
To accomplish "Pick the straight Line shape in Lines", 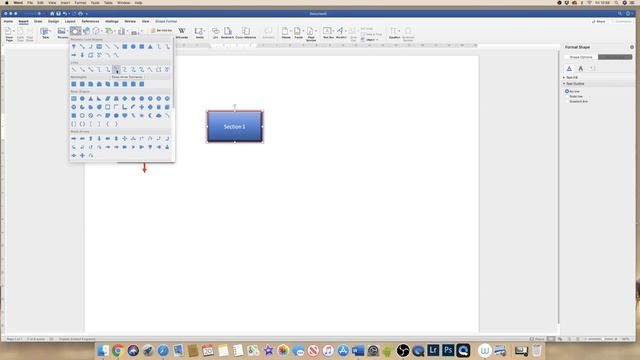I will [74, 69].
